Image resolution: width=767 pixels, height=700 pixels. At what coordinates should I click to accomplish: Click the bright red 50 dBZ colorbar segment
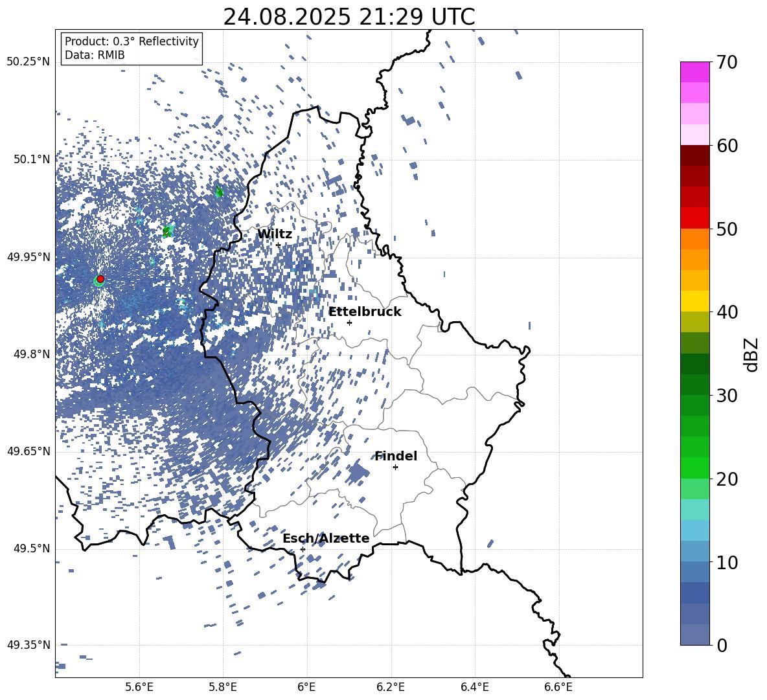(x=695, y=218)
